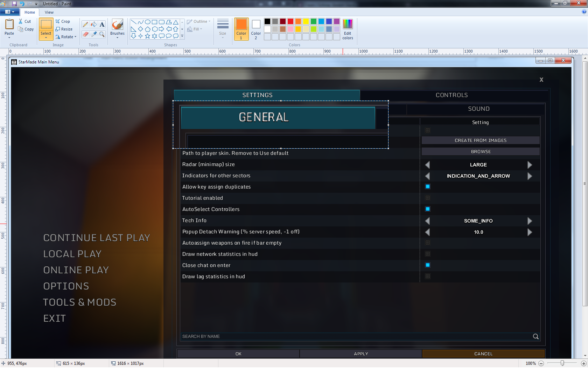Expand the Rotate dropdown
Viewport: 588px width, 368px height.
(75, 37)
